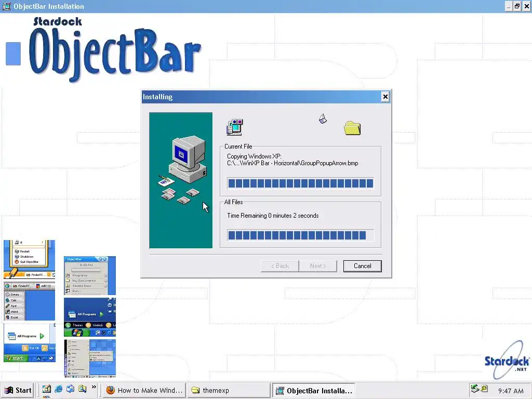This screenshot has height=399, width=532.
Task: Click the network connection tray icon
Action: (475, 389)
